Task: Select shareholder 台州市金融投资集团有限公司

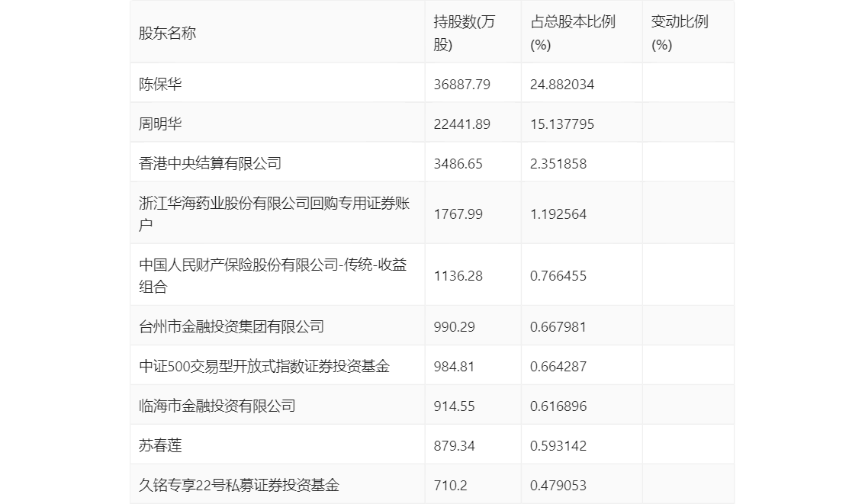Action: point(231,326)
